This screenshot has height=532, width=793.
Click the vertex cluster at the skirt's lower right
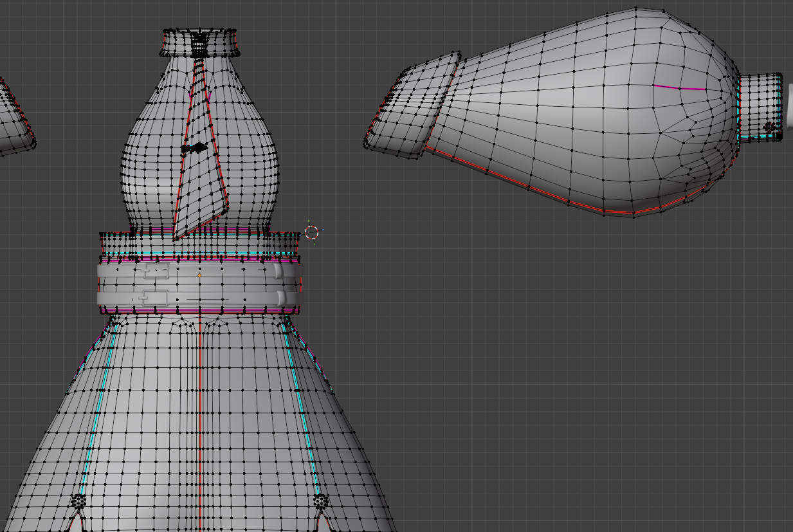click(x=320, y=502)
